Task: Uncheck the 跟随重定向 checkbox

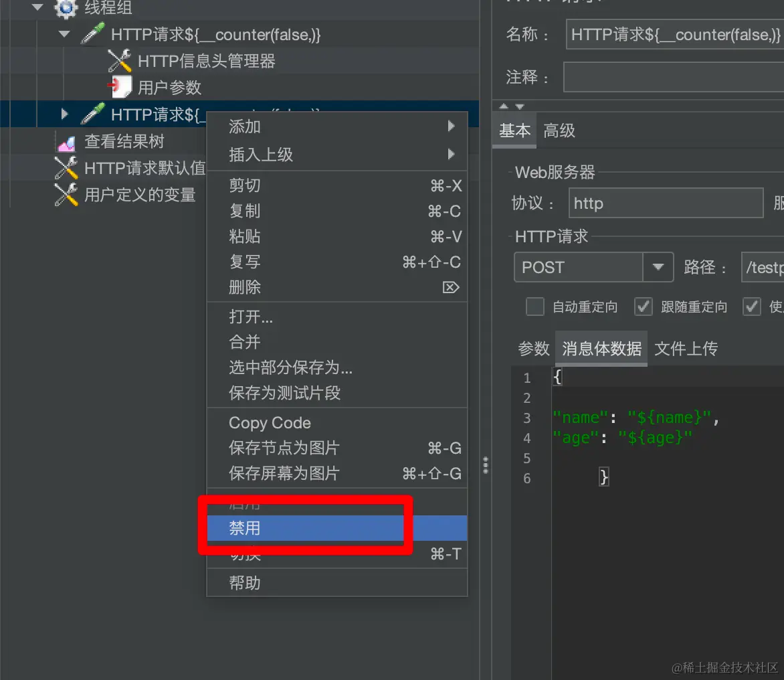Action: point(643,307)
